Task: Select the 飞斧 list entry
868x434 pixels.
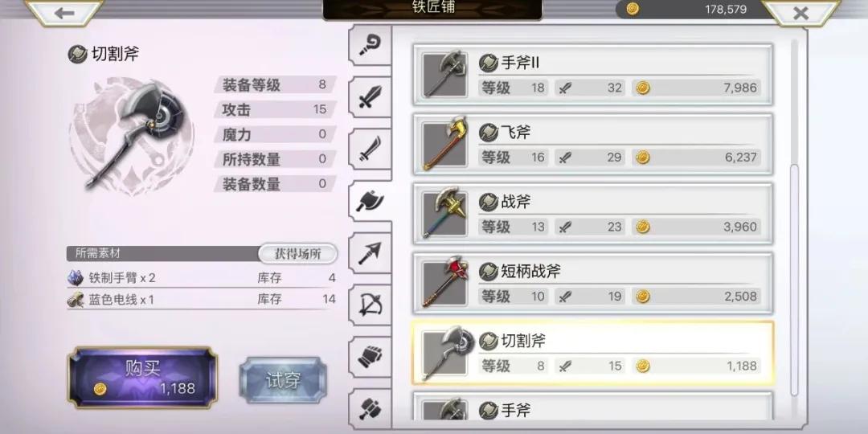Action: pyautogui.click(x=593, y=144)
